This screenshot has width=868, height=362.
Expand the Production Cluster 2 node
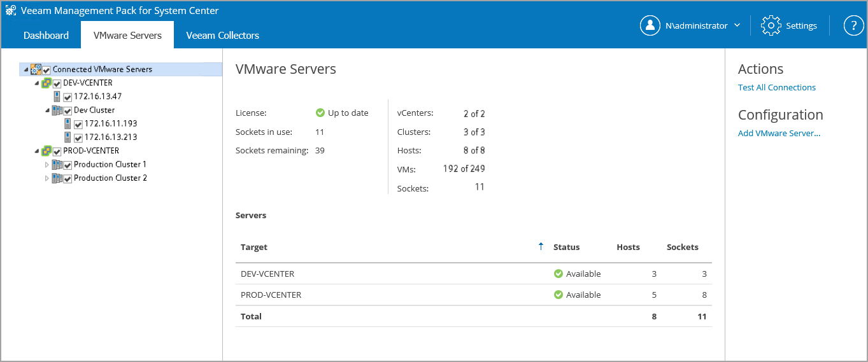coord(46,179)
